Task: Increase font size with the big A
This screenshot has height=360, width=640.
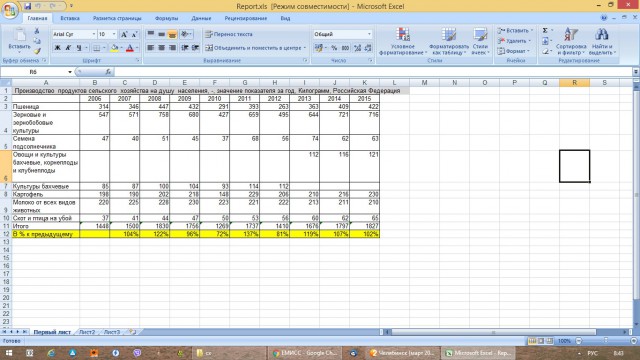Action: [124, 34]
